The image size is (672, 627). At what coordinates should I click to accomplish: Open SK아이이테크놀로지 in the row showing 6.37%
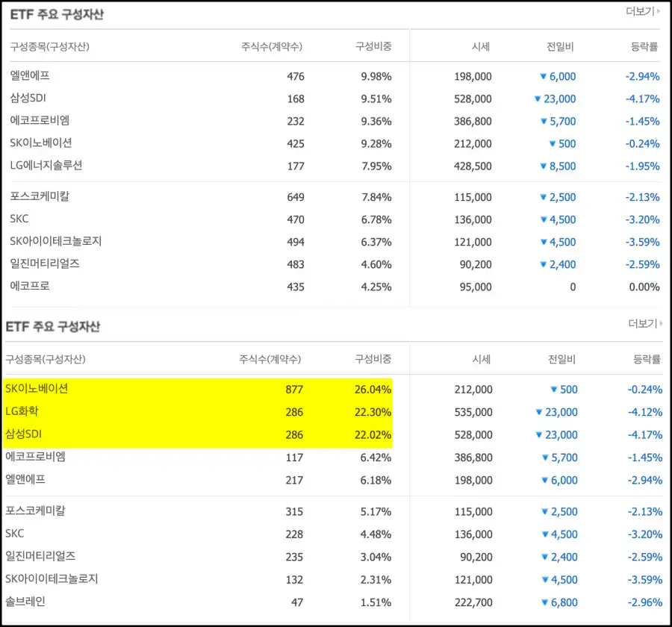56,241
